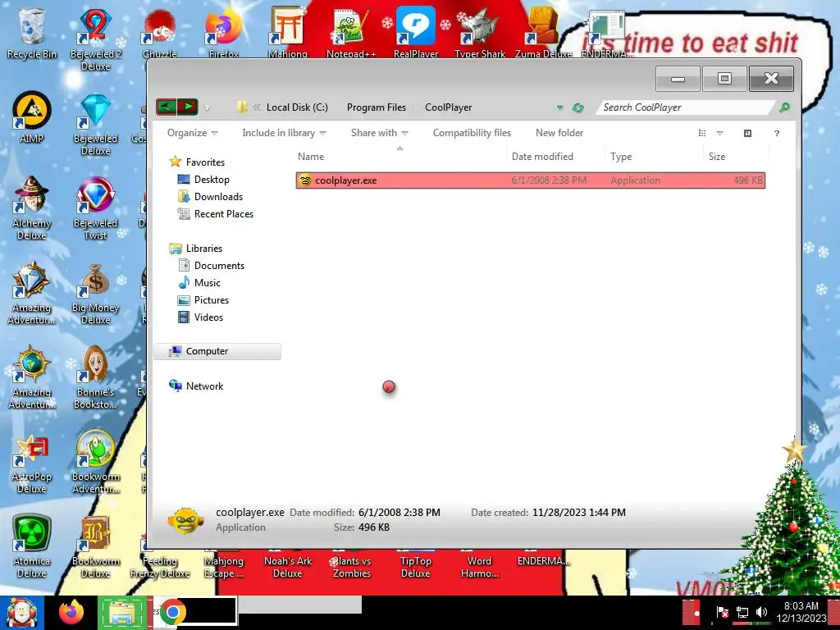Open the address bar history dropdown
This screenshot has width=840, height=630.
click(x=559, y=107)
